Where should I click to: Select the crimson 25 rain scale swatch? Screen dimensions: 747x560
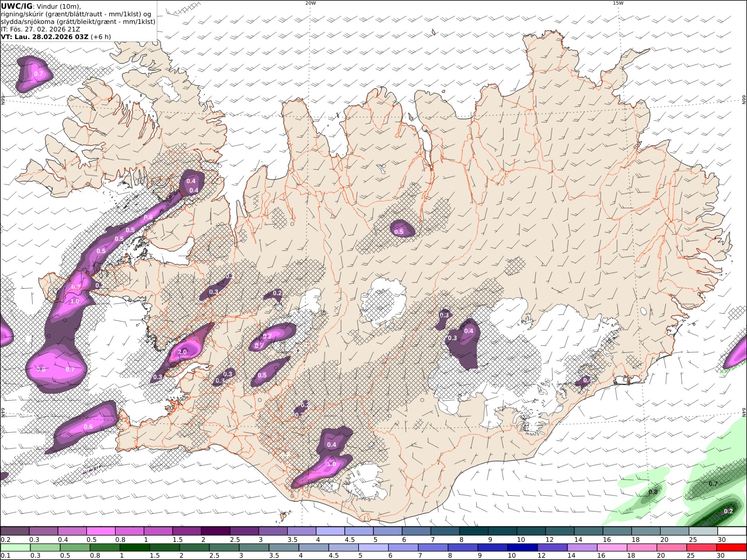click(701, 548)
